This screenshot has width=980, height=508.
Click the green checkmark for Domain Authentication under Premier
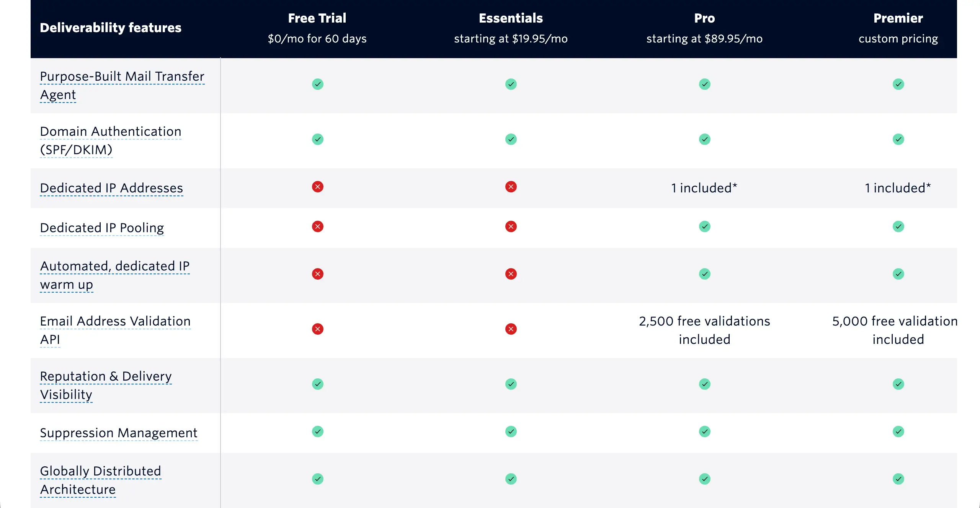[898, 140]
